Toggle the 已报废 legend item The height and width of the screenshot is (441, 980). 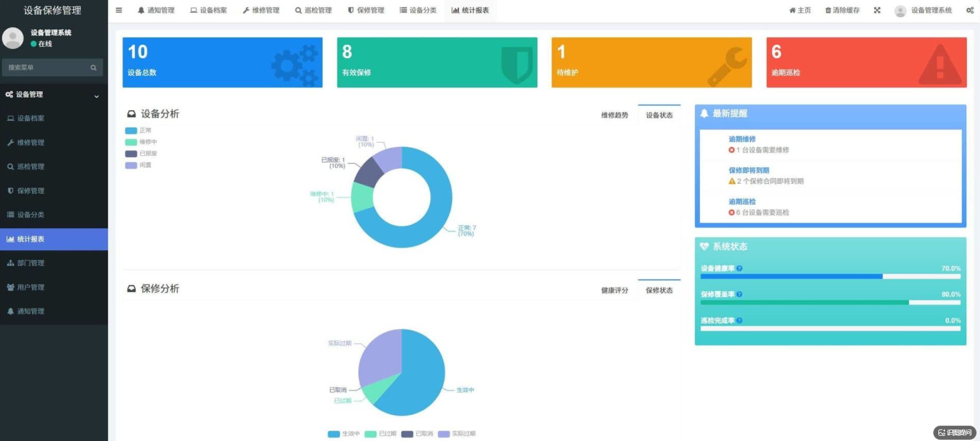(x=141, y=153)
